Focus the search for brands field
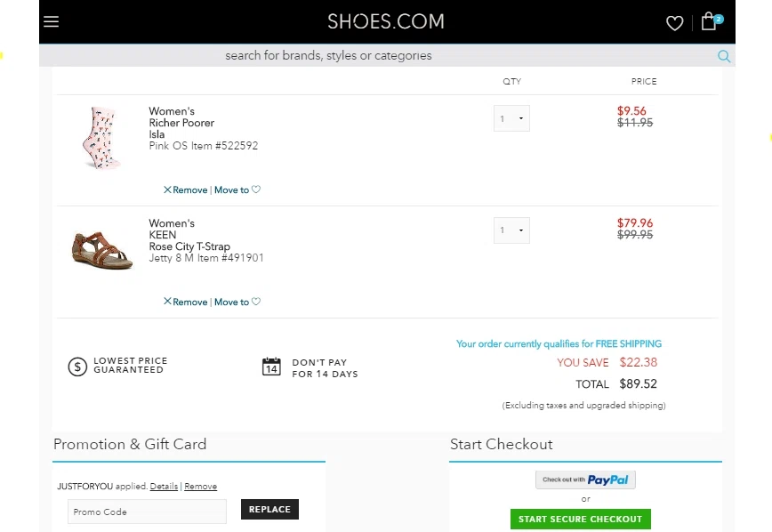The image size is (772, 532). (328, 56)
